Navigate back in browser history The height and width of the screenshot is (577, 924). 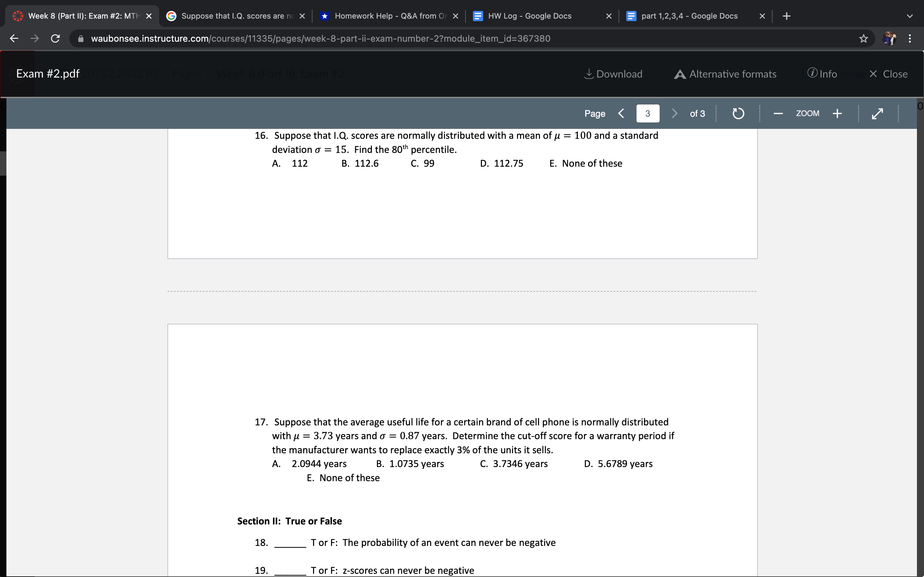pyautogui.click(x=14, y=38)
